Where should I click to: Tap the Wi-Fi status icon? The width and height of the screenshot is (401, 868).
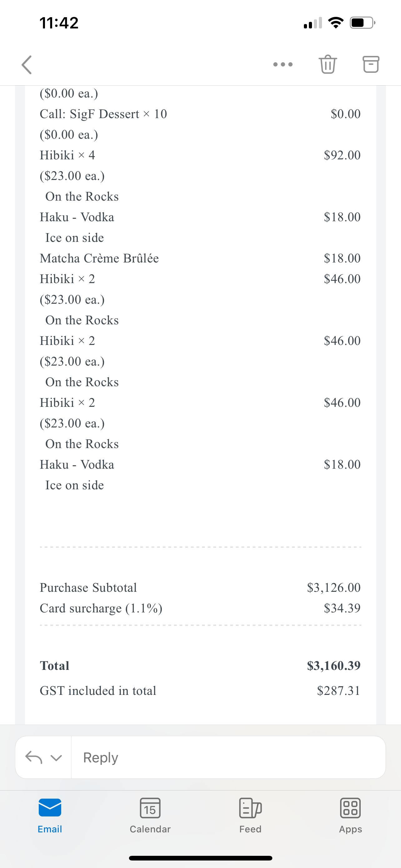pos(336,22)
